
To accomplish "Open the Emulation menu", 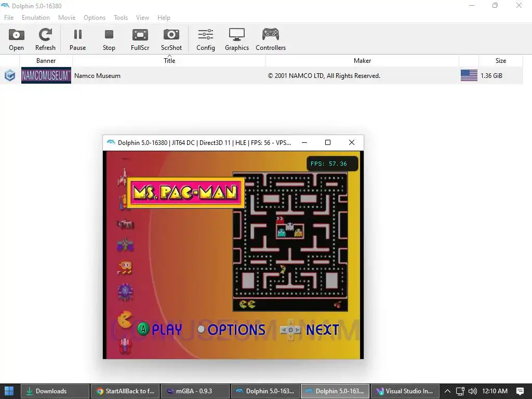I will coord(36,18).
